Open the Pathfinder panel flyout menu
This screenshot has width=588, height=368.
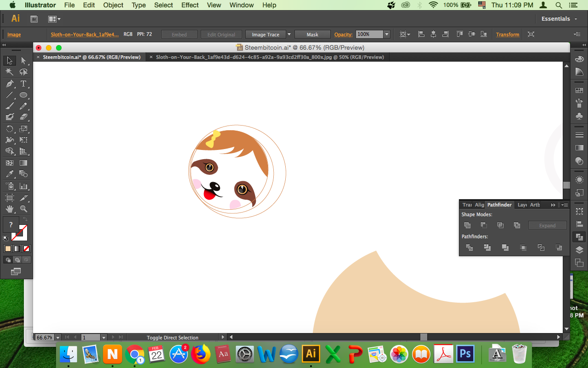(565, 205)
